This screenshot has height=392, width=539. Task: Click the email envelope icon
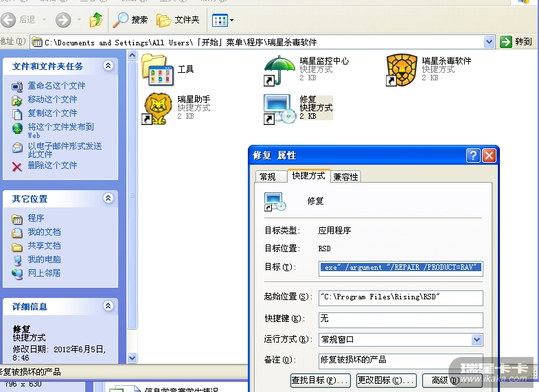[x=17, y=148]
